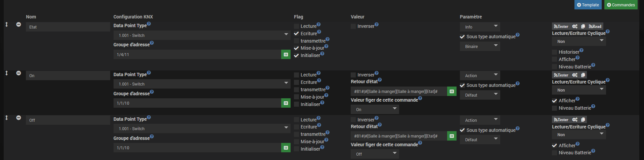Enable Lecture flag for Etat command
Image resolution: width=644 pixels, height=160 pixels.
click(x=296, y=26)
